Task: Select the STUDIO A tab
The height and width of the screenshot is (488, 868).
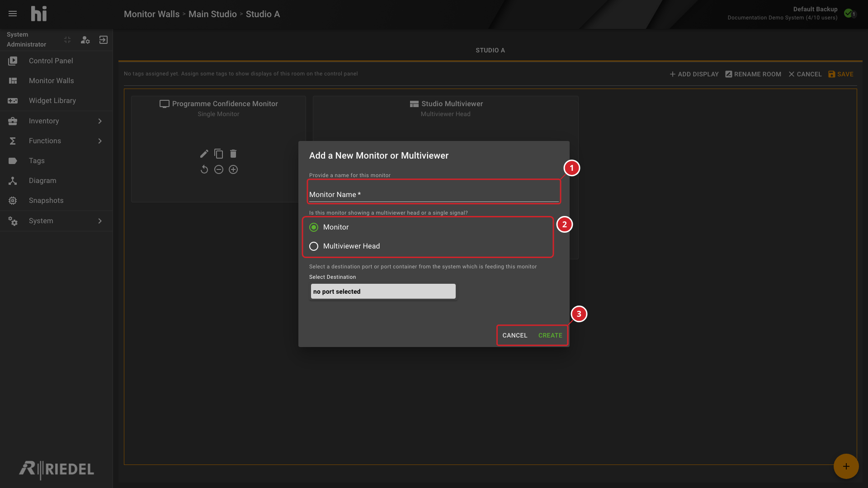Action: click(x=490, y=50)
